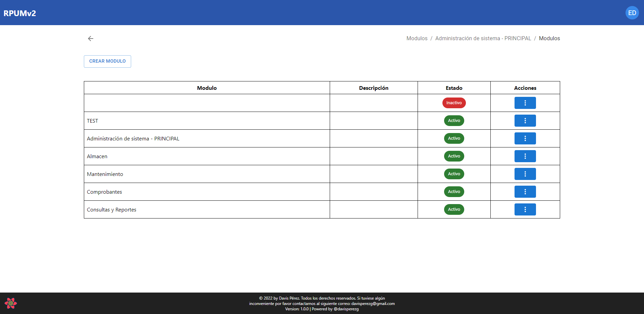Click the red Inactivo status badge
Viewport: 644px width, 314px height.
[x=454, y=103]
